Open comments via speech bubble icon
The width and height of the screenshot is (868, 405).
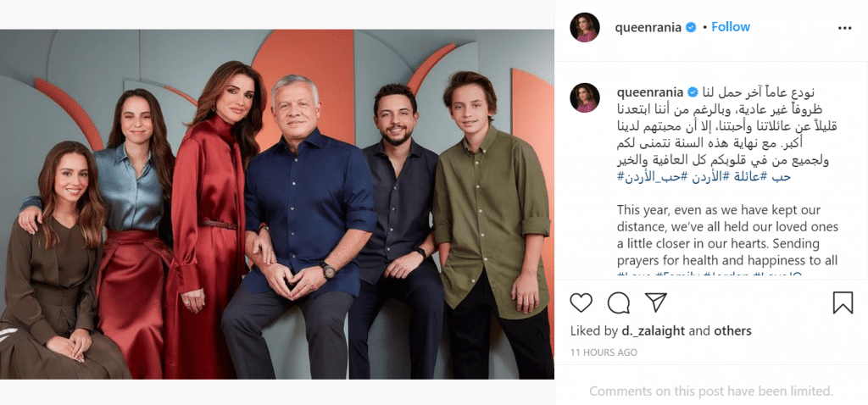618,302
